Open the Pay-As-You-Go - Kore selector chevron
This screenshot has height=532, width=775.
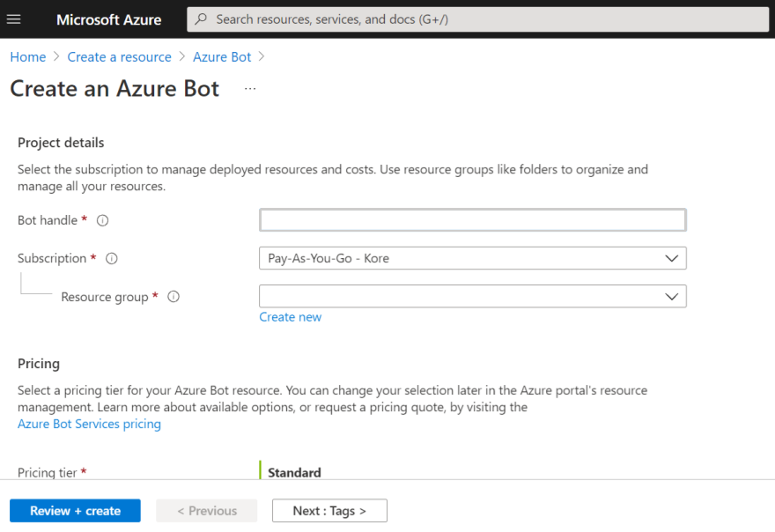coord(673,258)
